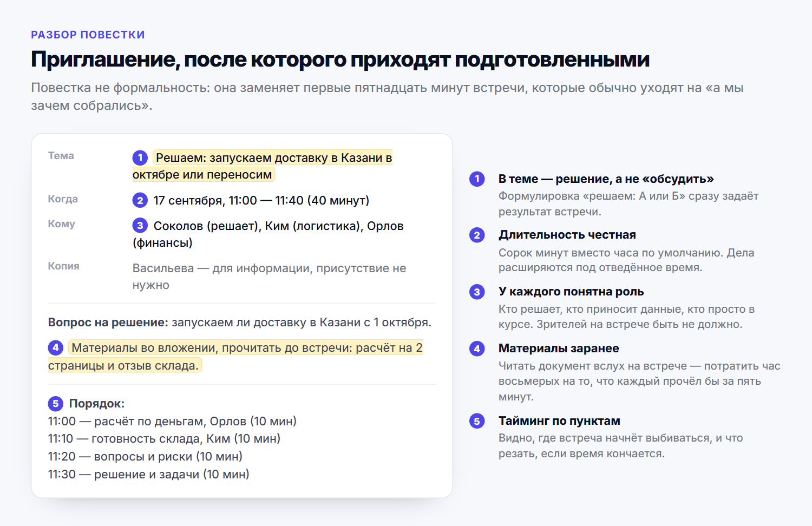Click the «Васильева — для информации» copy line
The height and width of the screenshot is (526, 812).
(270, 277)
